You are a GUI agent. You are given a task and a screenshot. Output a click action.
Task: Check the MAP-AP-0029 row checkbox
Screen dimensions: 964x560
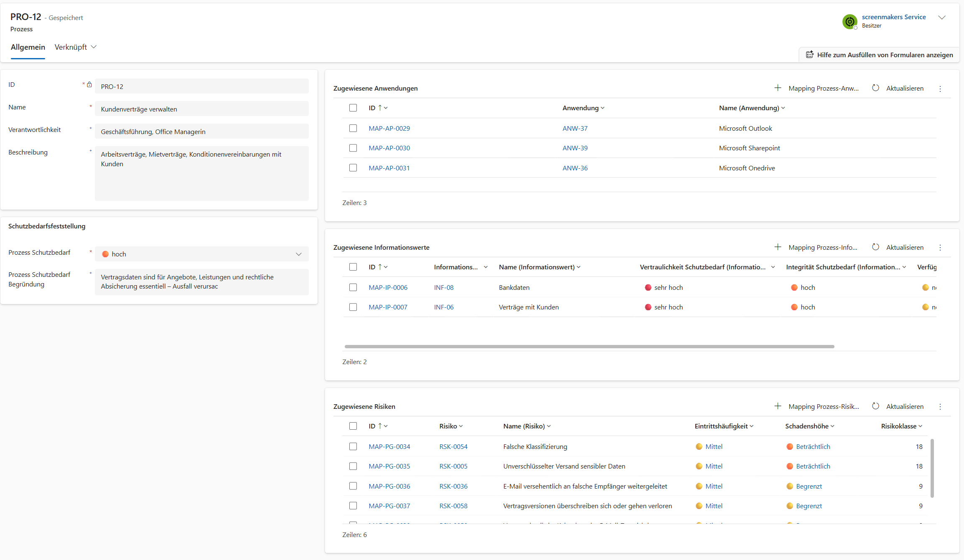pos(353,128)
